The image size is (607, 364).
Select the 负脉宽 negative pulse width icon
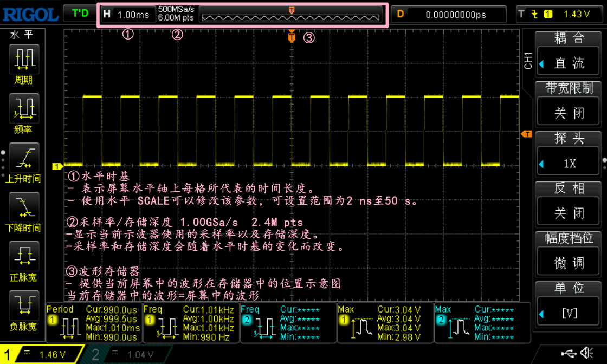(x=24, y=305)
